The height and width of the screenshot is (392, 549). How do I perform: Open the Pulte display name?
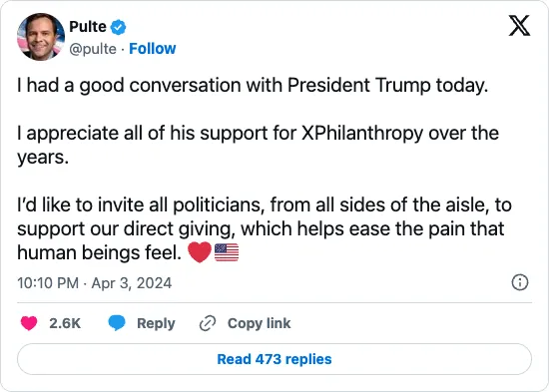88,27
